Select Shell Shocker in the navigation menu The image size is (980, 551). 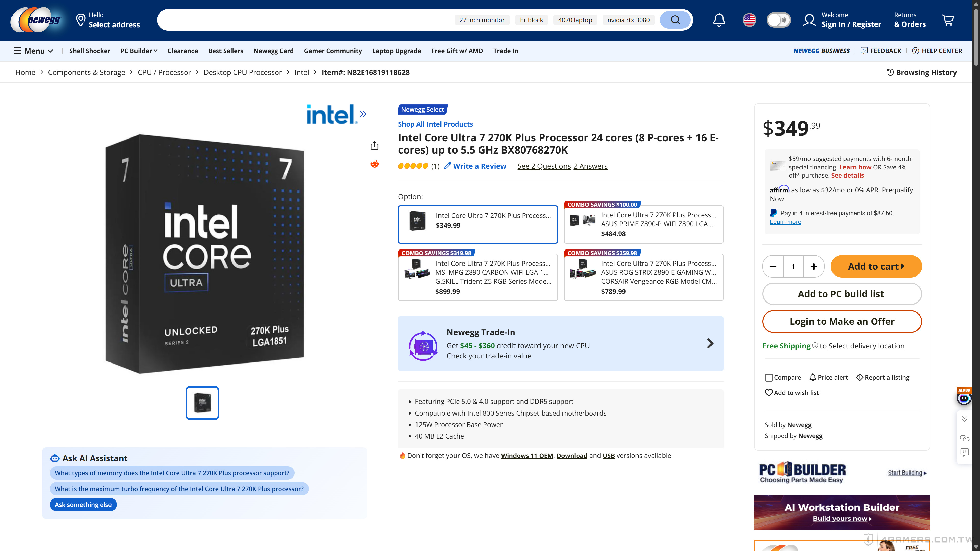click(x=90, y=51)
